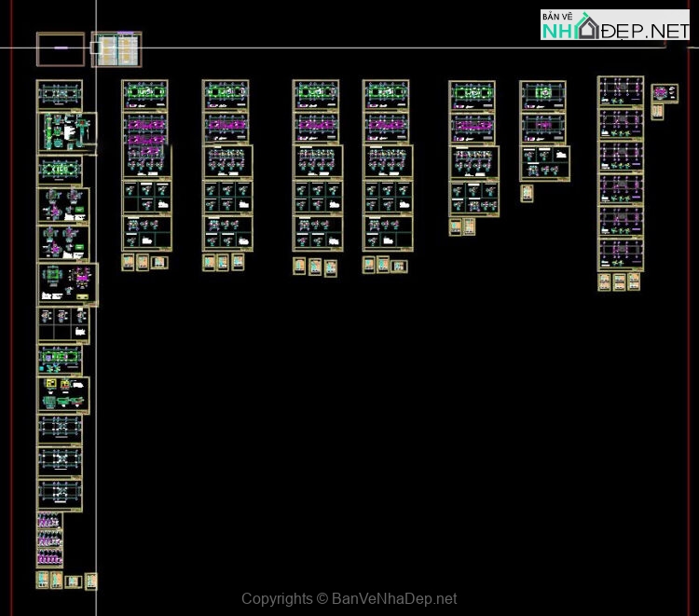Click the NhaDep.net logo in corner
This screenshot has height=616, width=699.
coord(615,25)
